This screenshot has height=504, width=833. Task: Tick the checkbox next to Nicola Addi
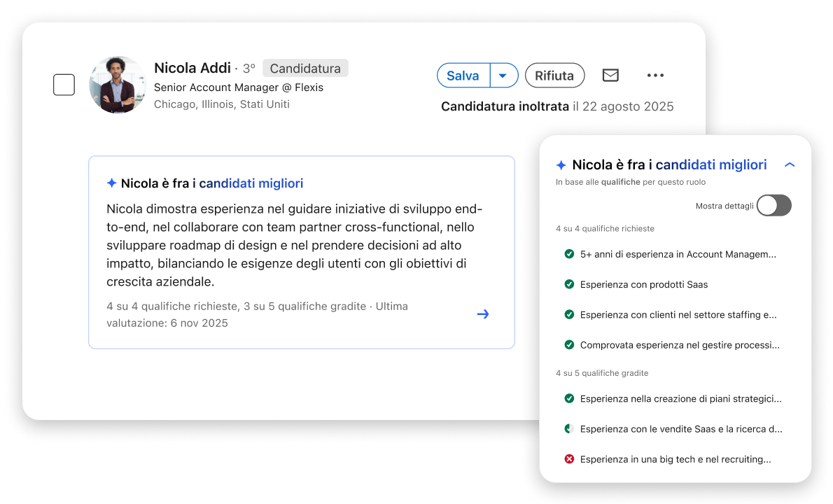64,85
